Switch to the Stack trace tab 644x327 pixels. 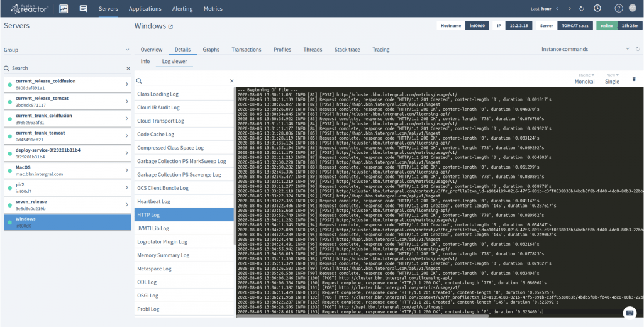pos(347,49)
